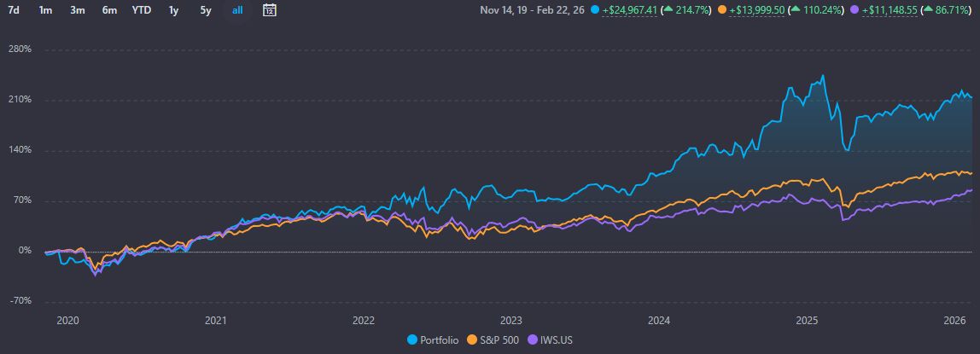The width and height of the screenshot is (980, 354).
Task: Click the +$24,967.41 portfolio gain value
Action: [x=632, y=11]
